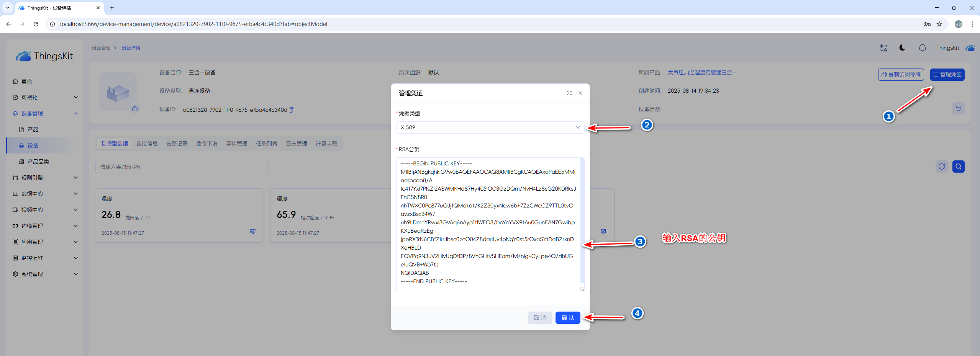The width and height of the screenshot is (980, 356).
Task: Click the fullscreen icon in the credentials dialog
Action: pyautogui.click(x=569, y=93)
